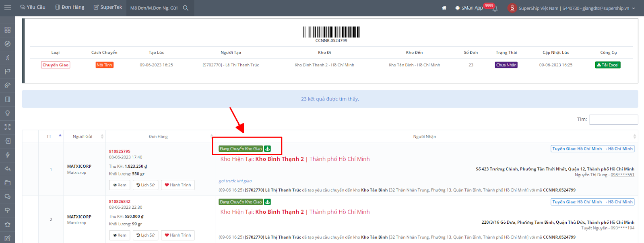Select the signpost icon in sidebar
The height and width of the screenshot is (243, 644).
click(7, 210)
